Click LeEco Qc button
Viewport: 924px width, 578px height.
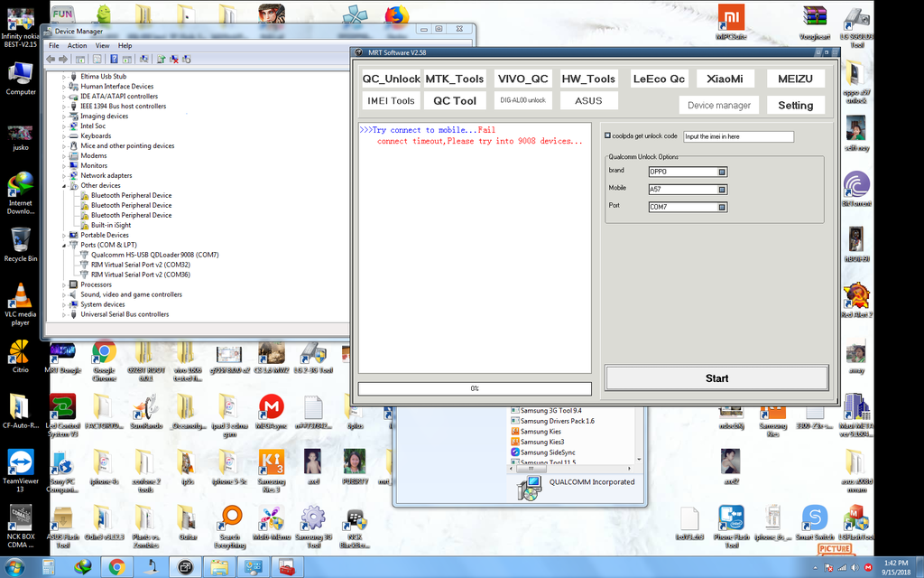click(x=659, y=79)
